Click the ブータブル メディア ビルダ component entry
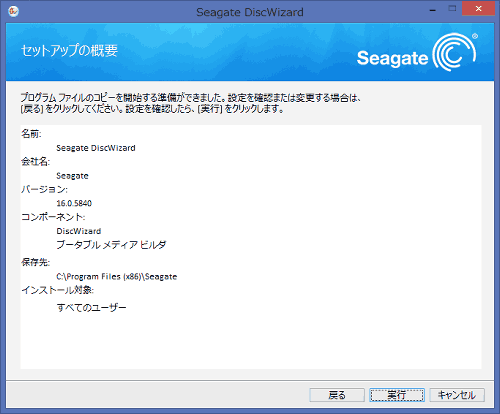 (x=111, y=245)
